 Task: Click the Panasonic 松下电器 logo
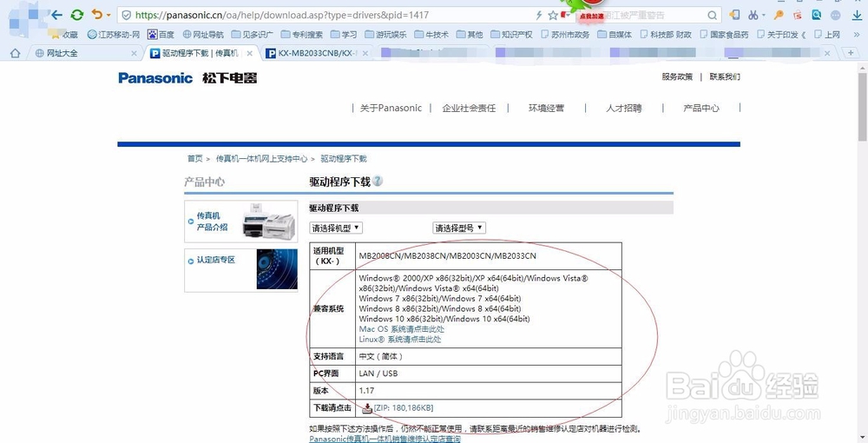point(187,78)
